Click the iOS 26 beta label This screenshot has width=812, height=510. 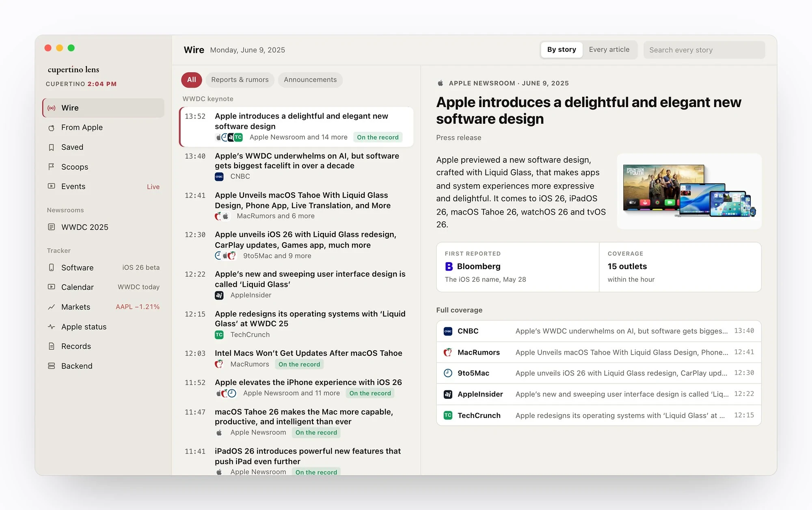coord(141,268)
